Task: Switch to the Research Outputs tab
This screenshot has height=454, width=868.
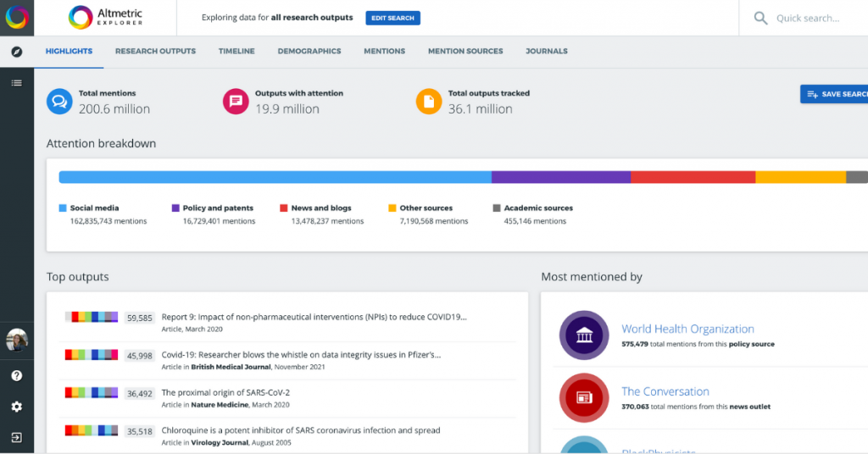Action: click(156, 52)
